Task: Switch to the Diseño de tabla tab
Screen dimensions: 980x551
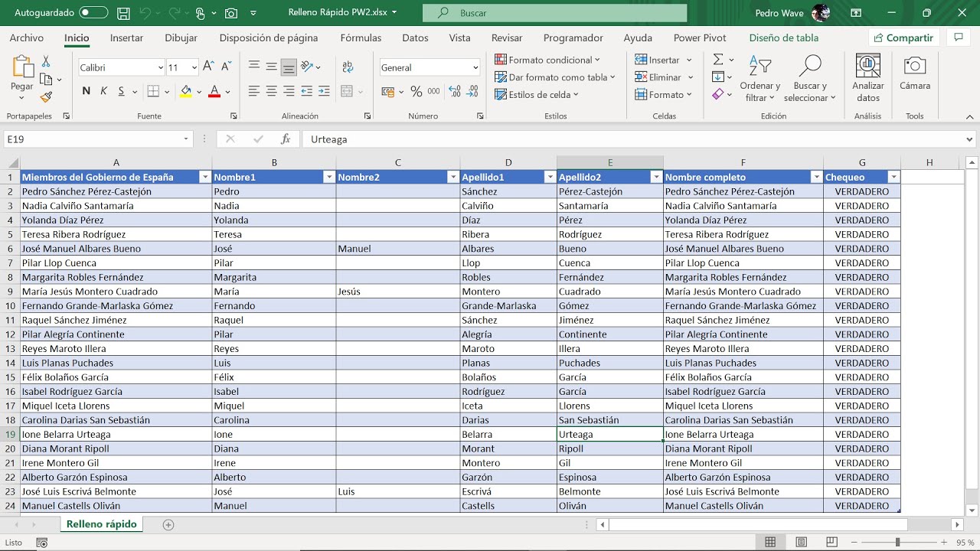Action: (x=784, y=37)
